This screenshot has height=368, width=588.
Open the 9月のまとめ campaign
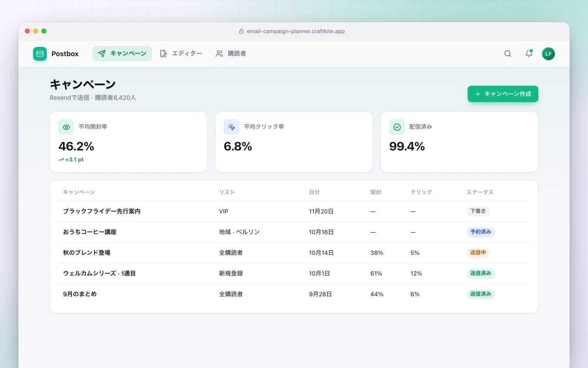coord(80,294)
